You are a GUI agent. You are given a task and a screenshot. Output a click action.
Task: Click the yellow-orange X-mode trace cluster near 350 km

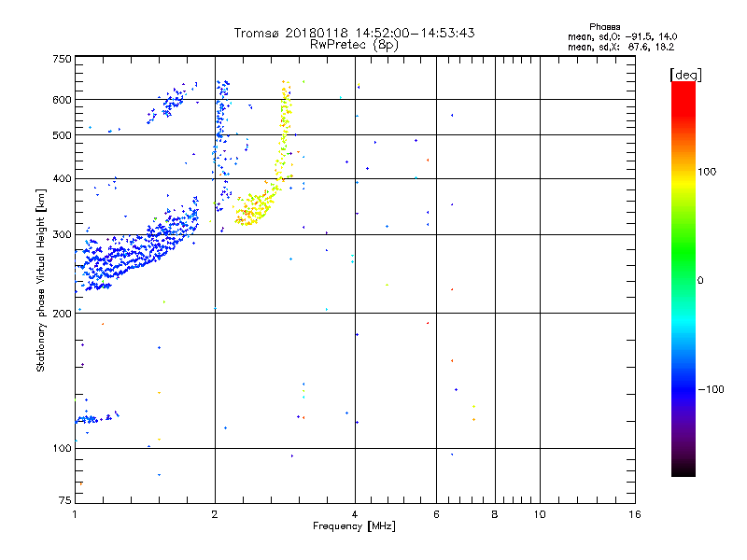[255, 207]
